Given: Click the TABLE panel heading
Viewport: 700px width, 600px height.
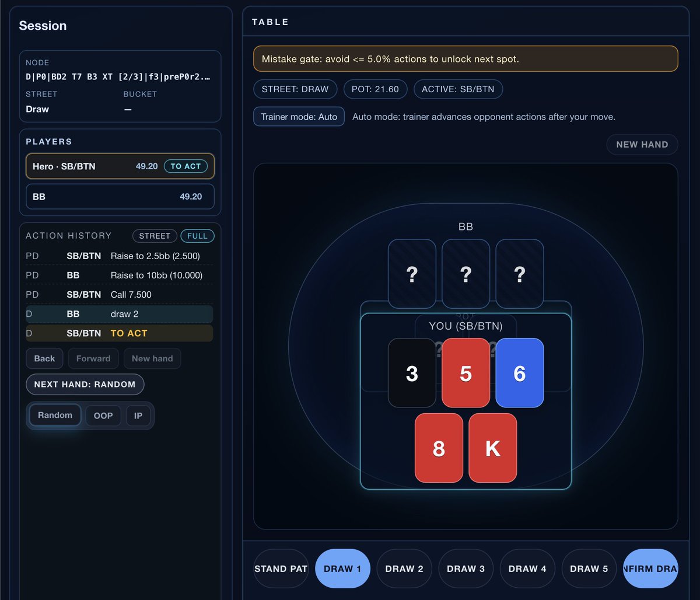Looking at the screenshot, I should tap(270, 22).
